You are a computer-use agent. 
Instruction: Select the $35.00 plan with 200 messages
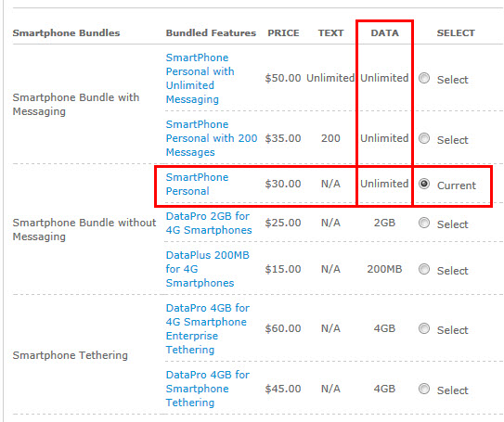click(x=424, y=138)
